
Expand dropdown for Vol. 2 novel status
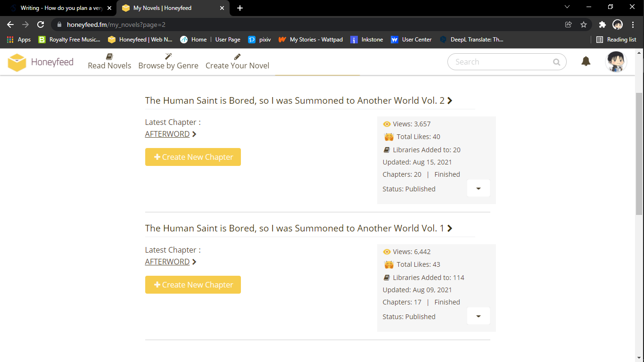point(478,189)
